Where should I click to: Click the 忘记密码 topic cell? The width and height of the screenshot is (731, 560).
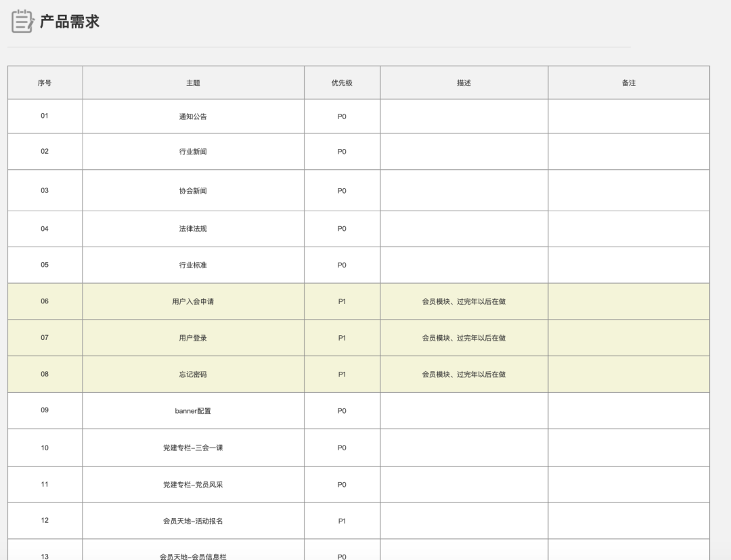click(193, 374)
